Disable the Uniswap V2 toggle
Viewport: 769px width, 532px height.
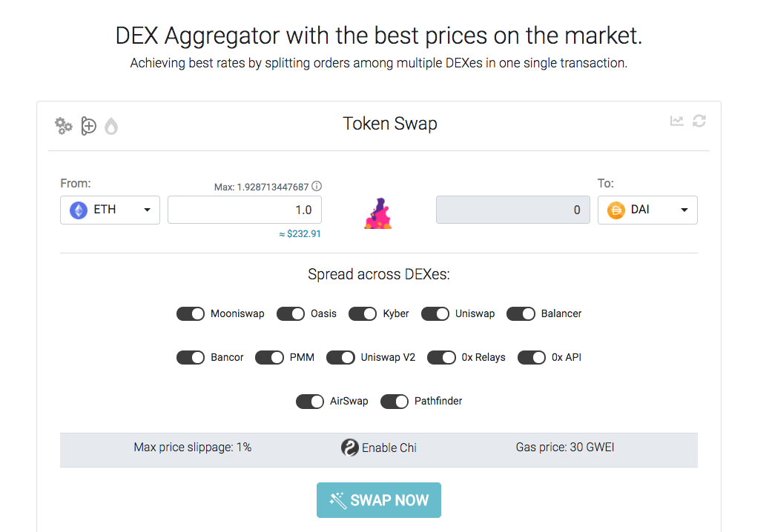[x=340, y=358]
